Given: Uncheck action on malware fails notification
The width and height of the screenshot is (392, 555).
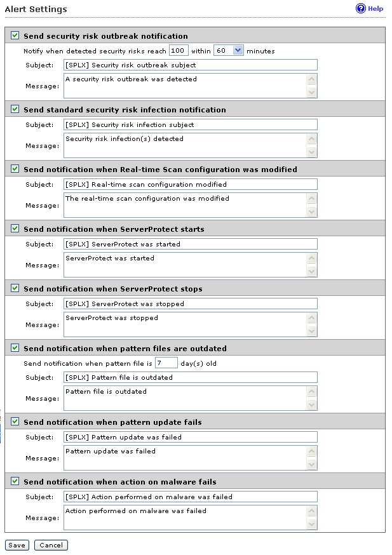Looking at the screenshot, I should click(15, 481).
